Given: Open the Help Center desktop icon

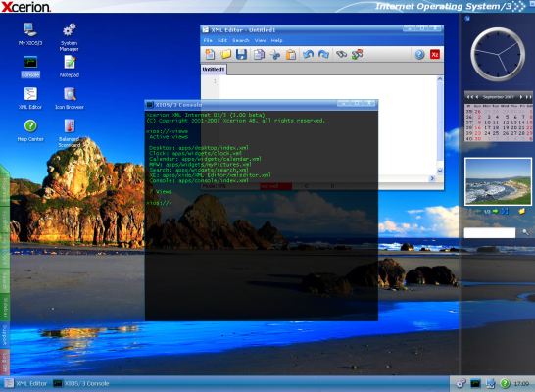Looking at the screenshot, I should tap(30, 130).
